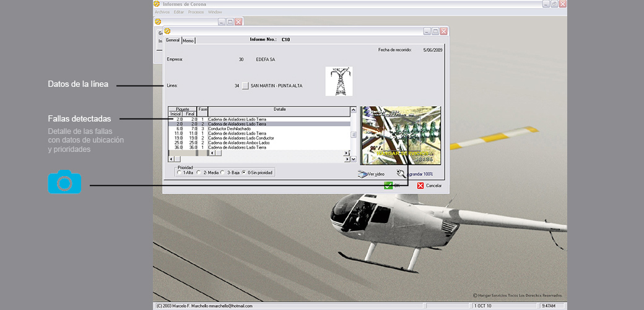Screen dimensions: 644x310
Task: Click the background child window's title icon
Action: click(x=158, y=22)
